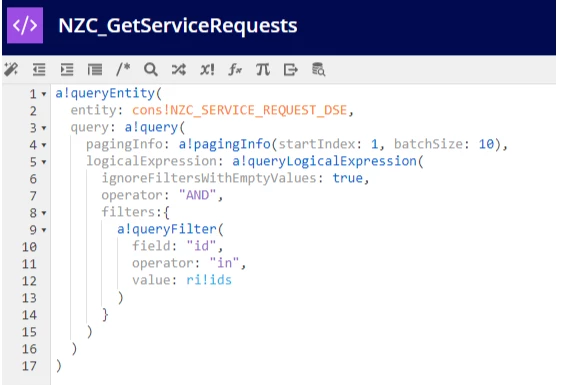Toggle comment with the /* icon
This screenshot has height=385, width=561.
pyautogui.click(x=123, y=69)
